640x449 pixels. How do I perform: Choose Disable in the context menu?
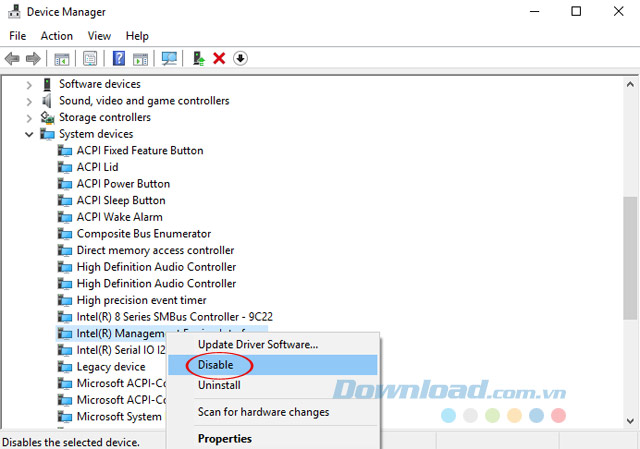coord(273,365)
